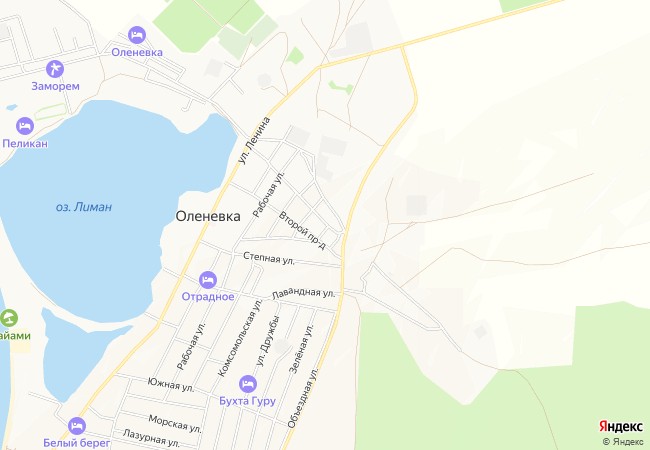The height and width of the screenshot is (450, 650).
Task: Open the © Яндекс copyright link
Action: (x=623, y=442)
